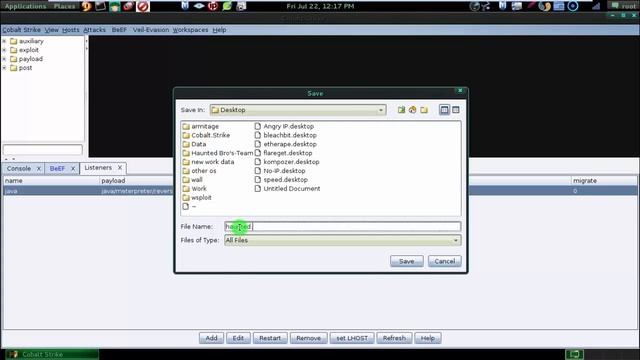Select the wsploit folder
The height and width of the screenshot is (360, 640).
tap(197, 198)
